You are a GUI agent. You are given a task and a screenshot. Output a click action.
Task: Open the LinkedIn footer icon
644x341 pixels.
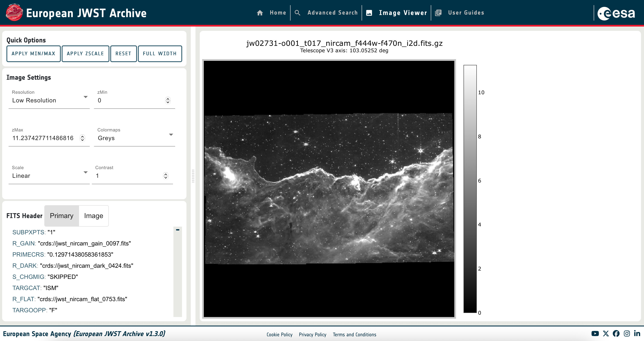point(637,334)
